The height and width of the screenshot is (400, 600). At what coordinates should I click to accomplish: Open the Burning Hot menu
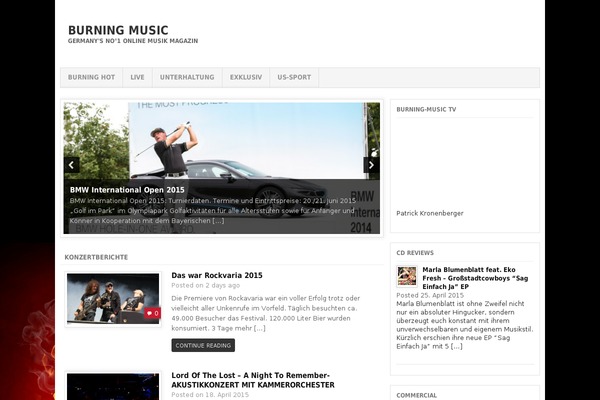point(91,77)
